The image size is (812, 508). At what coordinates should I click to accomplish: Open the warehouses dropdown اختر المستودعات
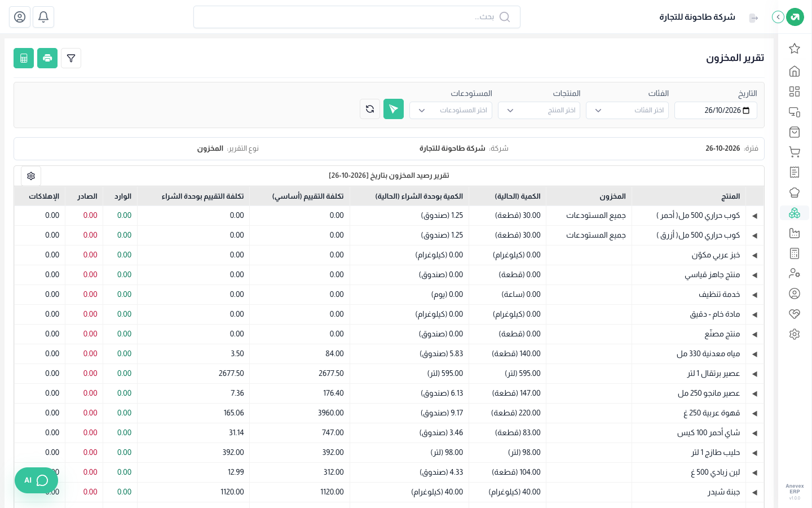[x=451, y=111]
